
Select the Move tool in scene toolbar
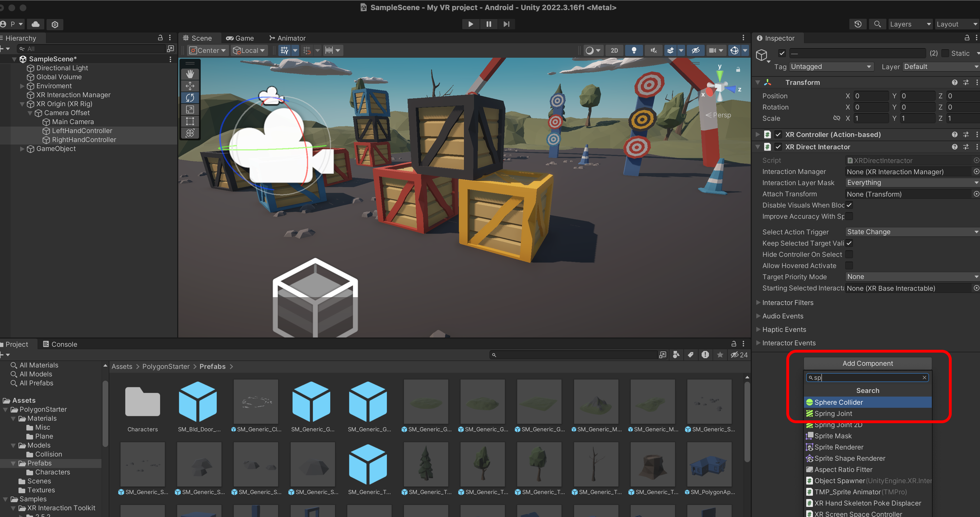coord(190,86)
